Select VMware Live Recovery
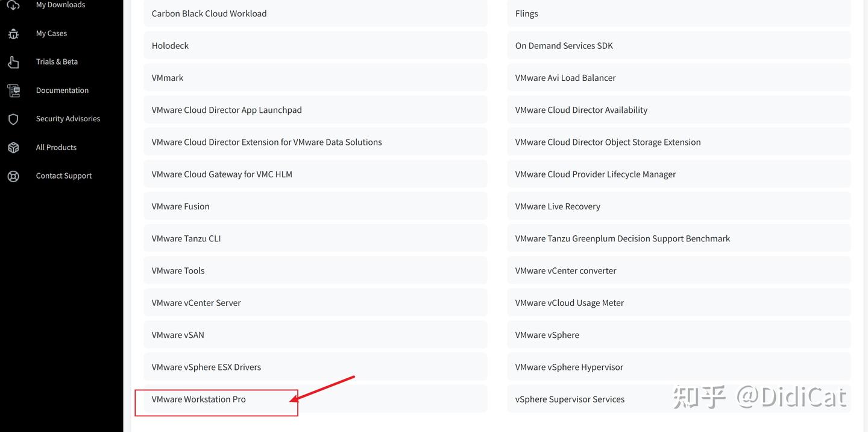868x432 pixels. [x=679, y=206]
